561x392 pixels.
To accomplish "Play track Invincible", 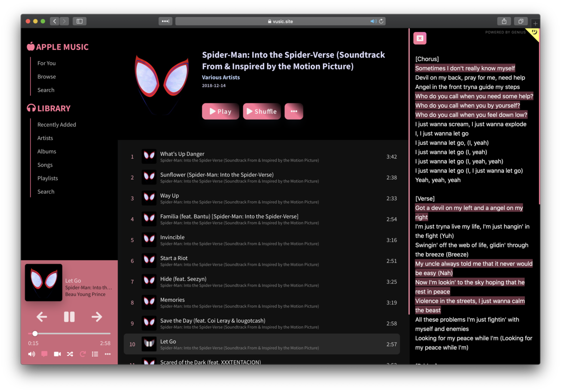I will click(262, 240).
